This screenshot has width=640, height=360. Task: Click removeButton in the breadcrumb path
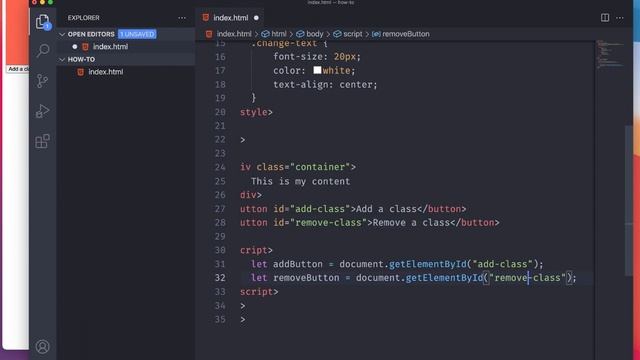[x=406, y=34]
